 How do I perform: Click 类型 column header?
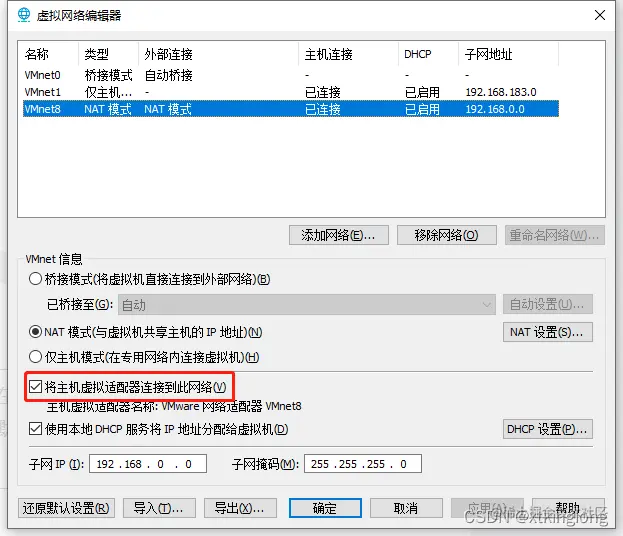[108, 54]
